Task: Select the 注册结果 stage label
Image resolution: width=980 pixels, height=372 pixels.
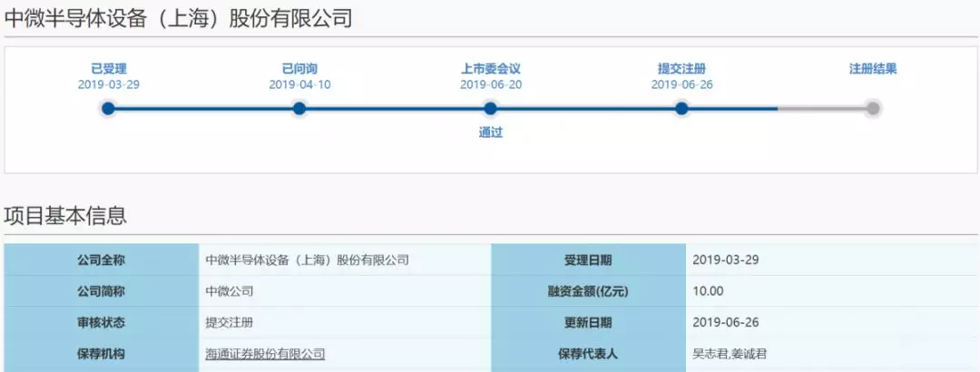Action: (x=873, y=69)
